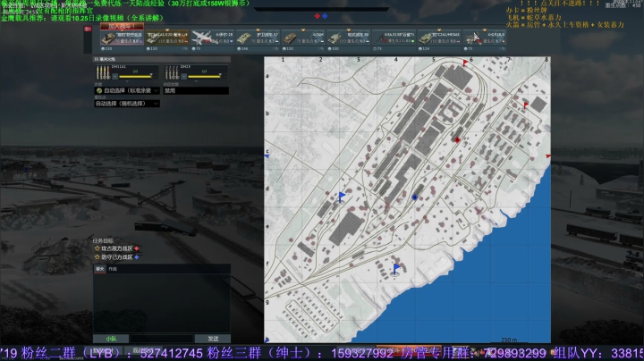Viewport: 644px width, 361px height.
Task: Switch to the first chat tab
Action: [100, 269]
